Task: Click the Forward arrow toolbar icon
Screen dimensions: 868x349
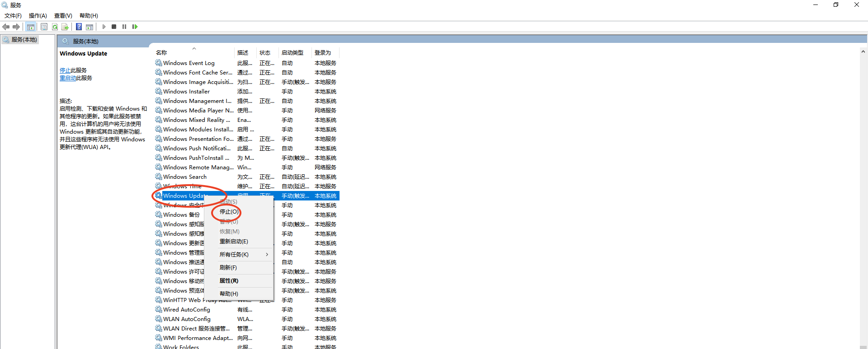Action: click(16, 27)
